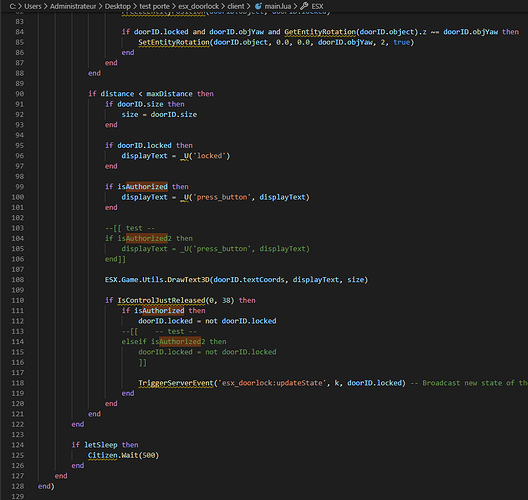528x500 pixels.
Task: Place cursor on IsControlJustReleased on line 110
Action: point(161,300)
